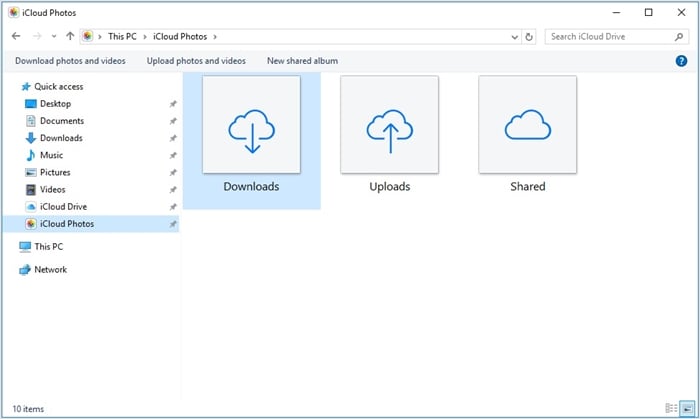The height and width of the screenshot is (419, 700).
Task: Click the pin icon beside Downloads sidebar item
Action: [173, 138]
